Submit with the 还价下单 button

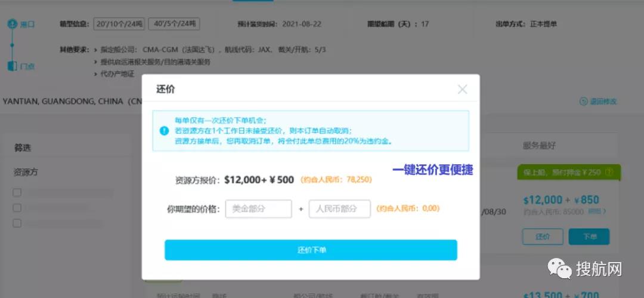311,250
